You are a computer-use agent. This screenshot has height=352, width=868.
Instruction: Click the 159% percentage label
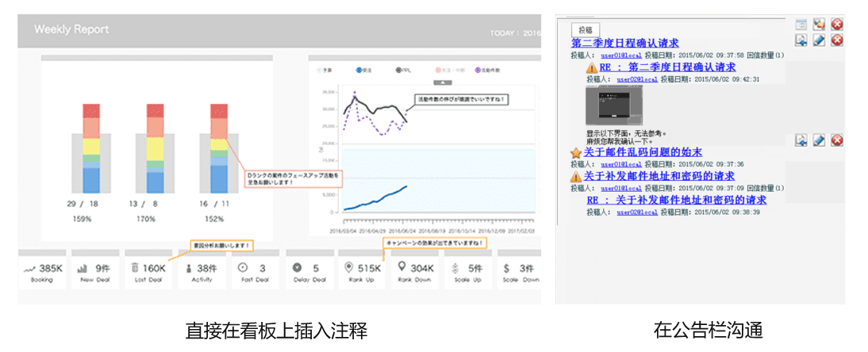83,219
